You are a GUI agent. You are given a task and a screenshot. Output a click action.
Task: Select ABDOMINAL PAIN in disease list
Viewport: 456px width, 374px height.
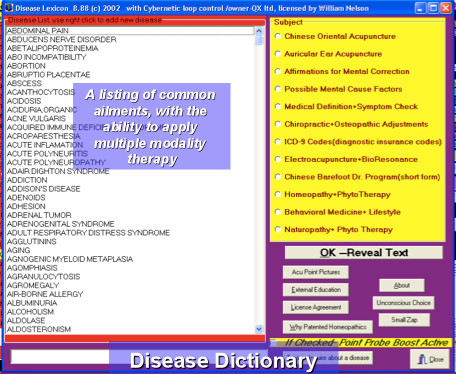coord(130,31)
